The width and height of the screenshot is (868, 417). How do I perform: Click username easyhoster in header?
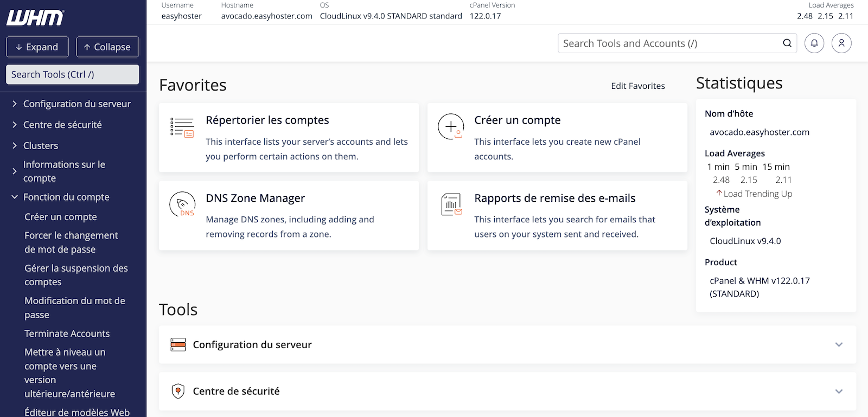[181, 16]
